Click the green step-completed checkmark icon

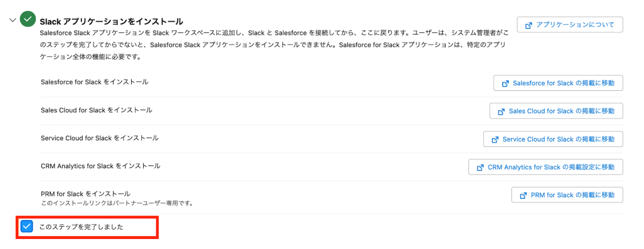28,18
